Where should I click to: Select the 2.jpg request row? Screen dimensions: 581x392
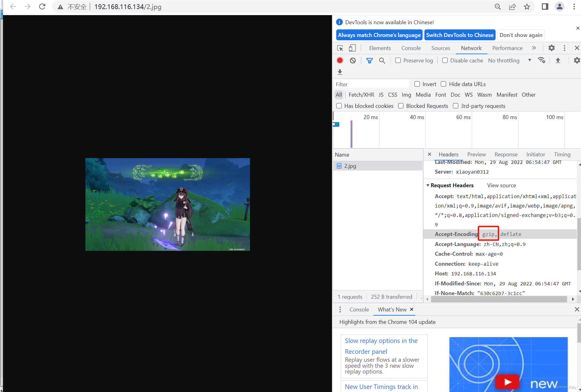pyautogui.click(x=378, y=166)
